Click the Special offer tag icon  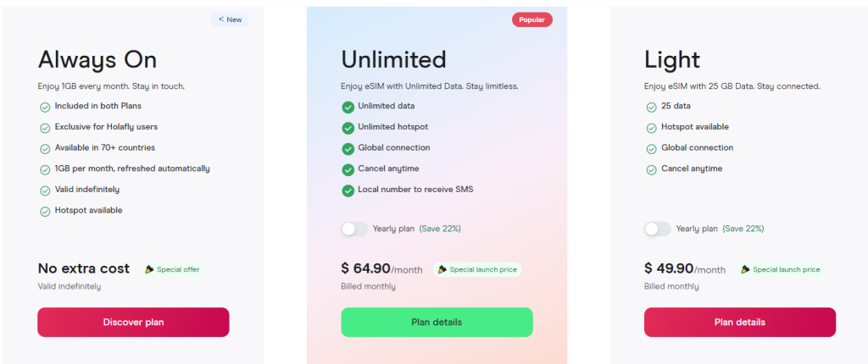click(x=149, y=269)
